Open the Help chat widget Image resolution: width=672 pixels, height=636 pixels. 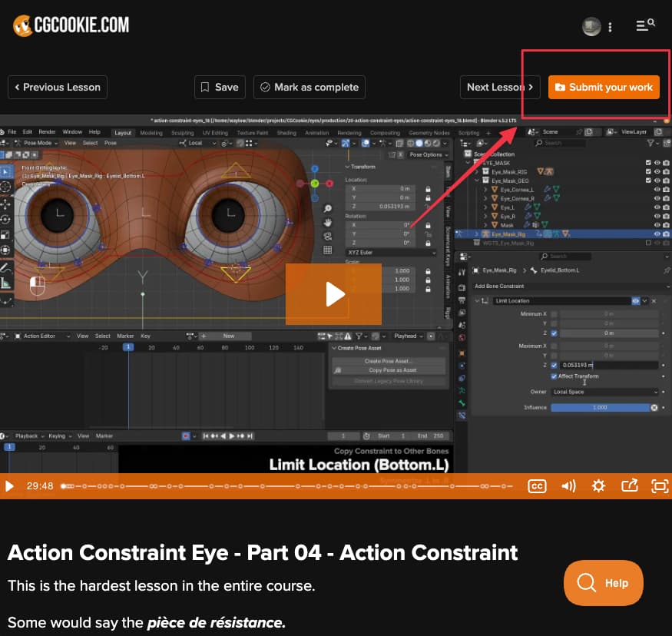(604, 583)
